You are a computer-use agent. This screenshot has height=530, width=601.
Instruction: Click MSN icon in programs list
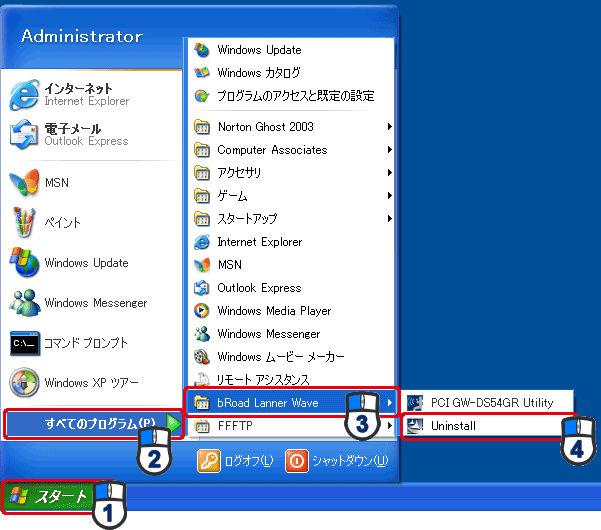click(x=202, y=265)
